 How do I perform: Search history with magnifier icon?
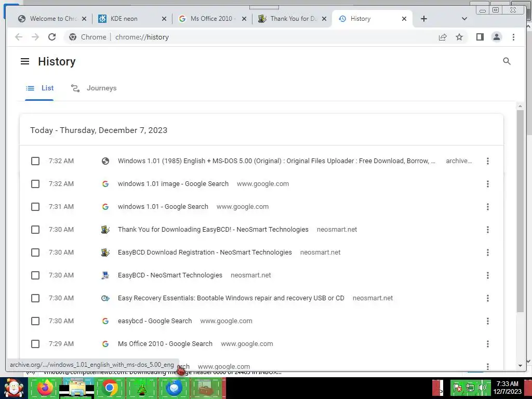[x=507, y=61]
